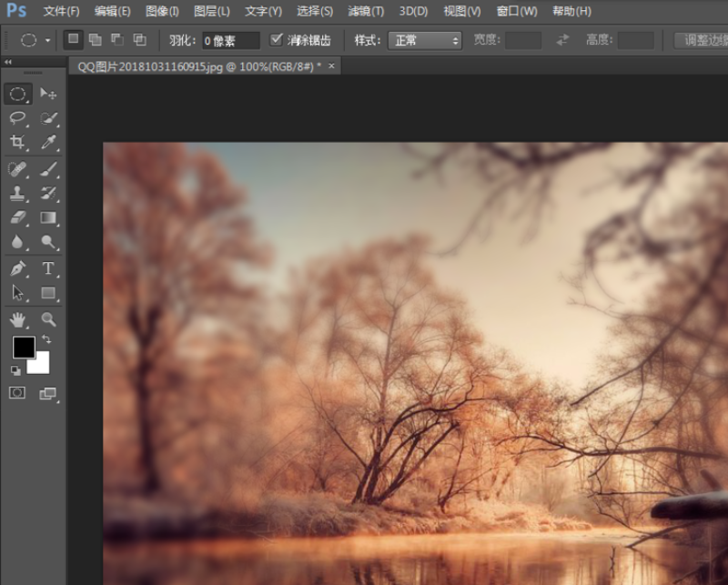Swap foreground and background colors
The image size is (728, 585).
(46, 339)
